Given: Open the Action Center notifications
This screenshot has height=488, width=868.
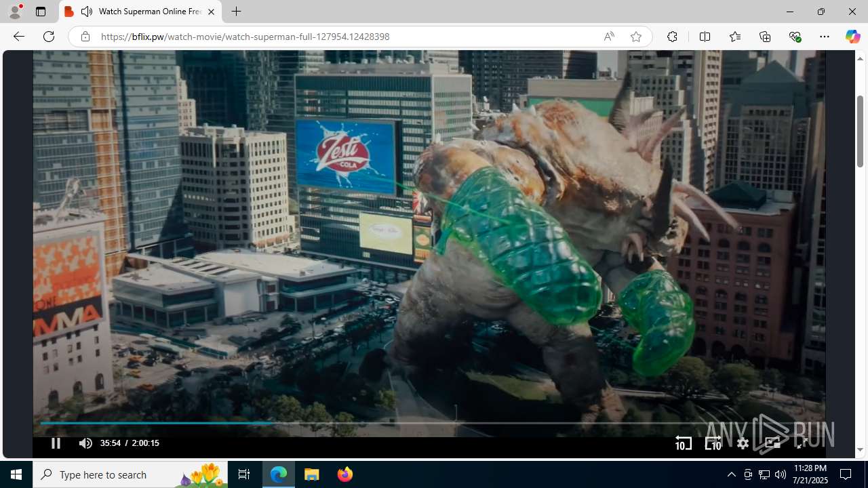Looking at the screenshot, I should (x=846, y=474).
